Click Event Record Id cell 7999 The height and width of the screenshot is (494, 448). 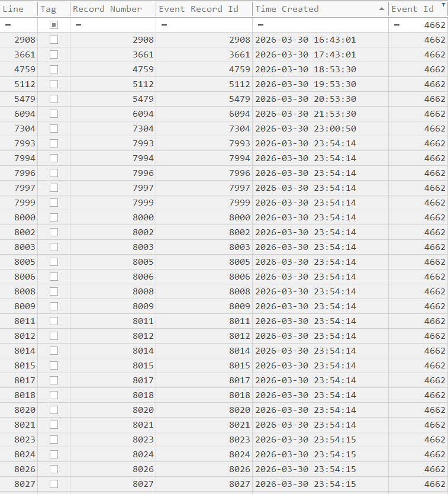[x=204, y=203]
